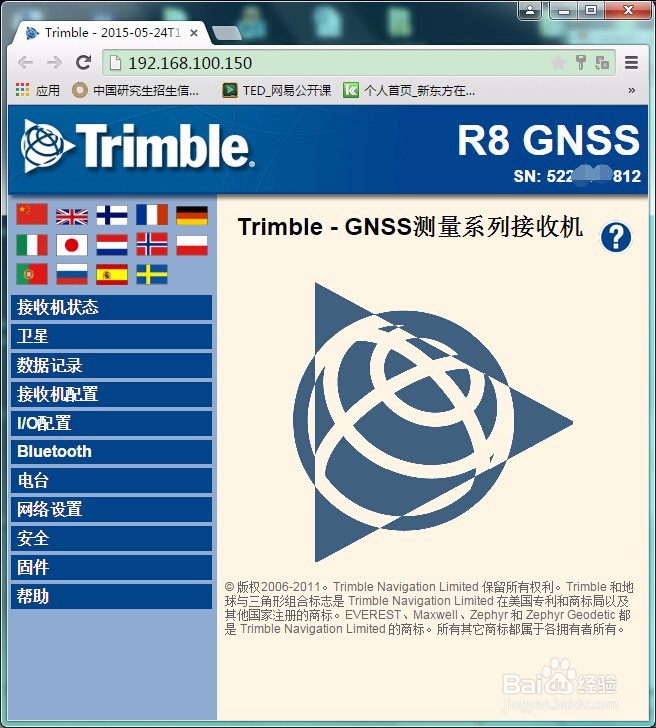Click the browser back arrow

[x=26, y=63]
